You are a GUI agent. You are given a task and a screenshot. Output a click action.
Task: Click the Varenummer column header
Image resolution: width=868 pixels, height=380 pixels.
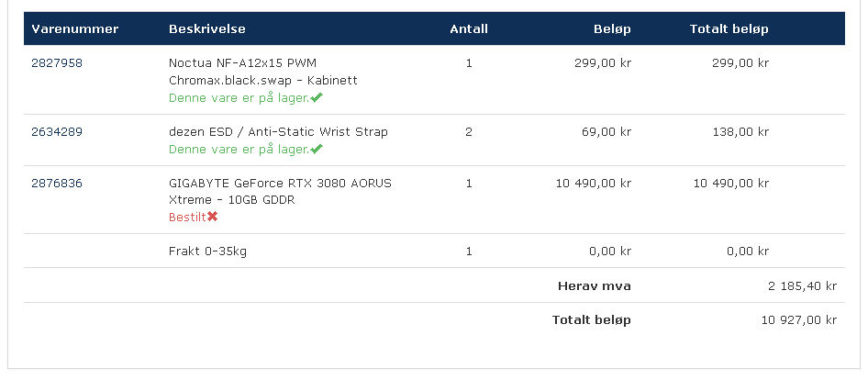pos(74,28)
